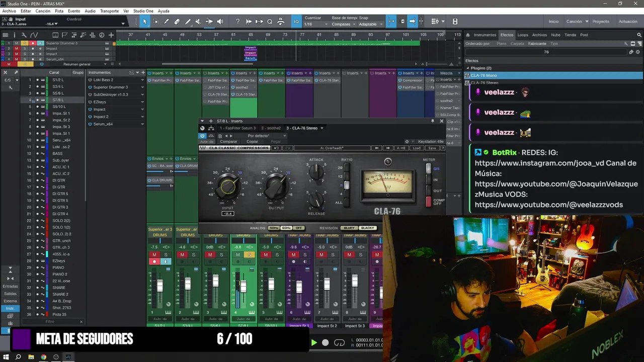Click the undo arrow in CLA Classic Compressors bar
Image resolution: width=644 pixels, height=362 pixels.
click(276, 148)
